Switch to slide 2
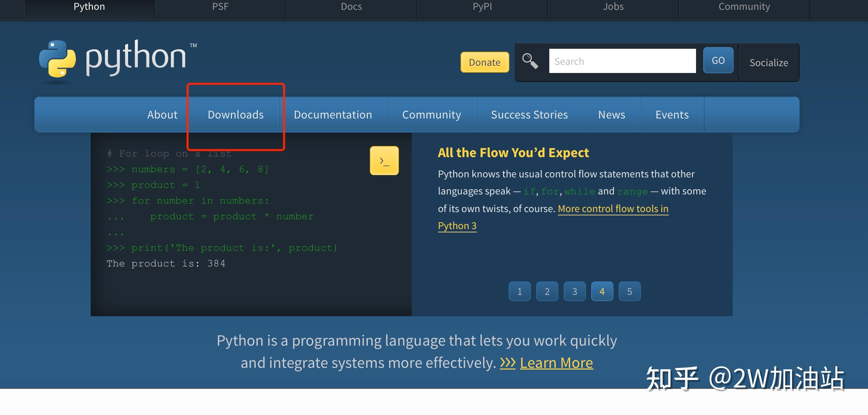This screenshot has width=868, height=415. click(x=547, y=291)
